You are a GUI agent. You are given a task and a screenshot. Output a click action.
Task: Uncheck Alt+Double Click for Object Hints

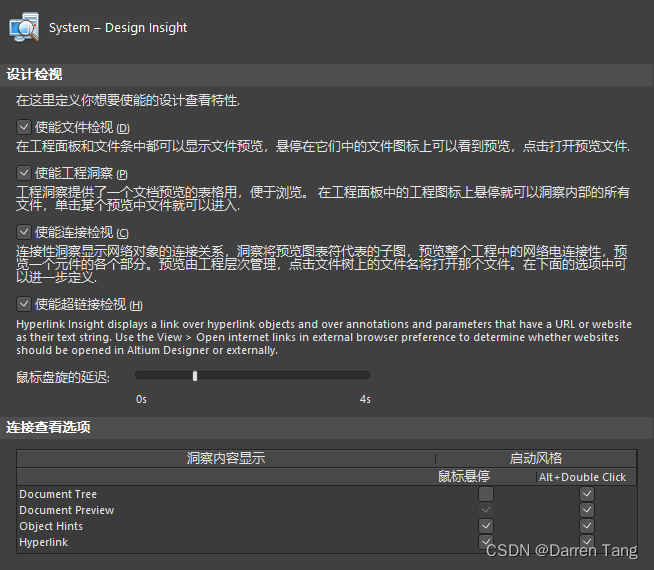(x=587, y=526)
